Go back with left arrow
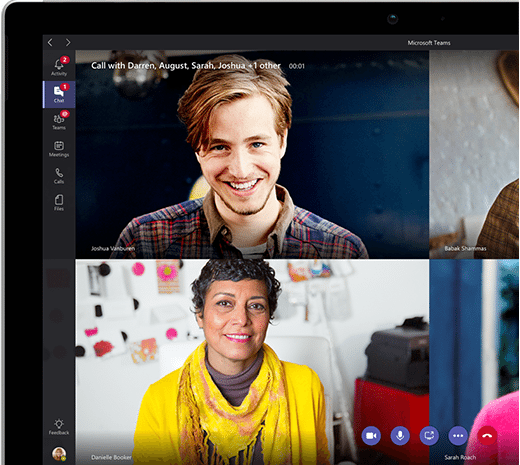The width and height of the screenshot is (520, 465). tap(50, 42)
